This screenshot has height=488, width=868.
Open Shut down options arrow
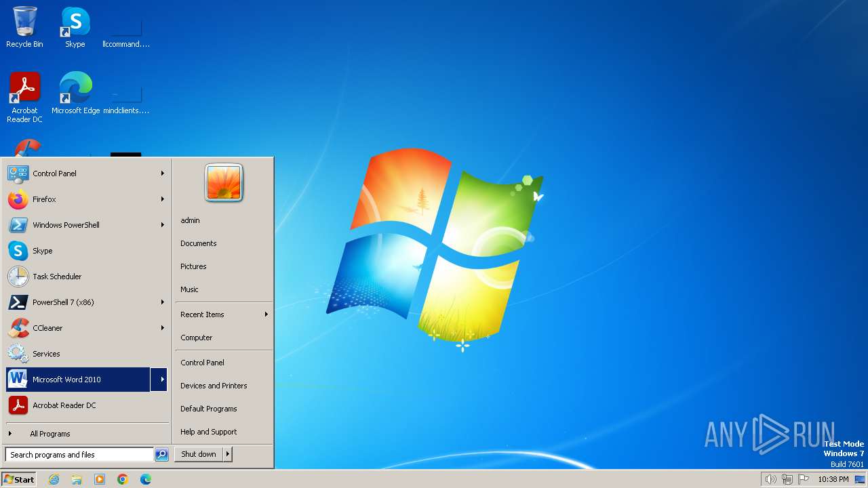coord(228,454)
